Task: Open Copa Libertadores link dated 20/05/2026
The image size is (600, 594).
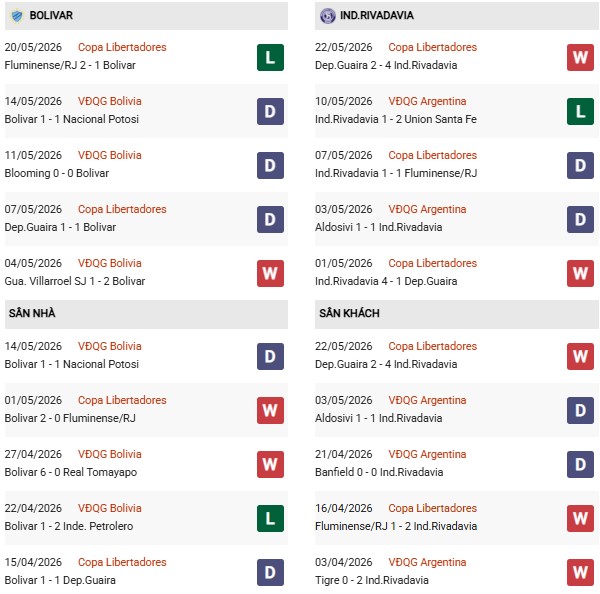Action: tap(122, 47)
